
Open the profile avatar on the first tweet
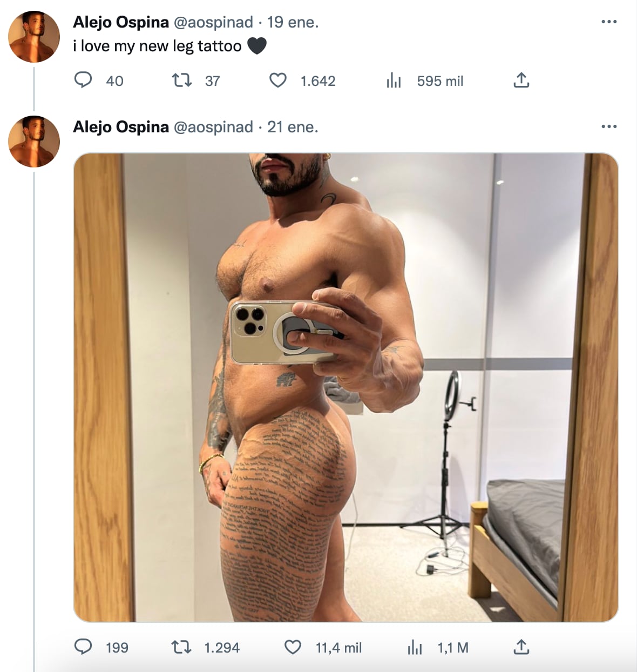pos(34,37)
